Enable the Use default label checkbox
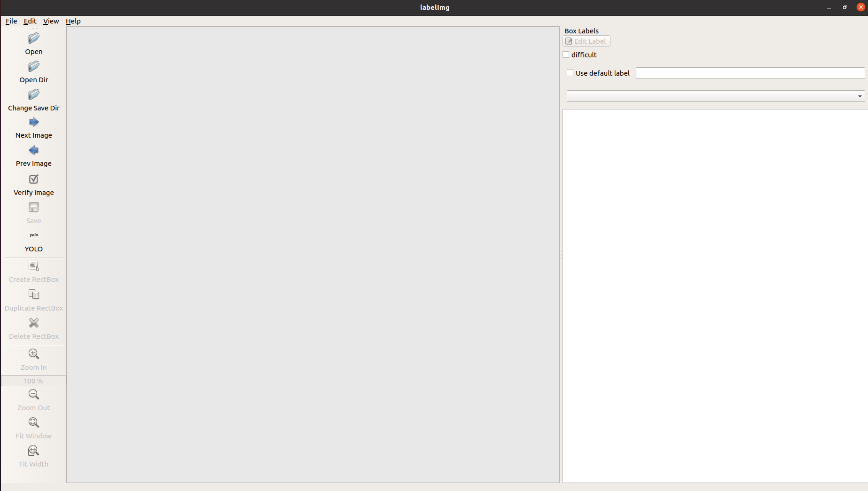 pos(570,73)
